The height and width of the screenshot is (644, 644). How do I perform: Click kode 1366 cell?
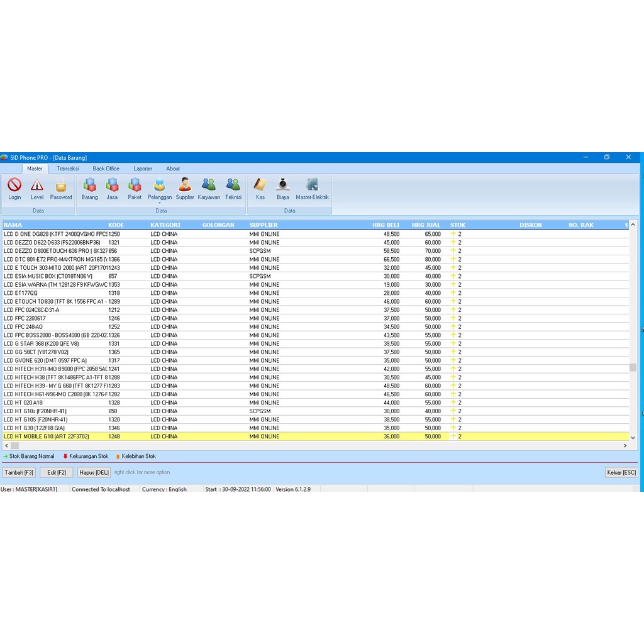click(x=114, y=259)
